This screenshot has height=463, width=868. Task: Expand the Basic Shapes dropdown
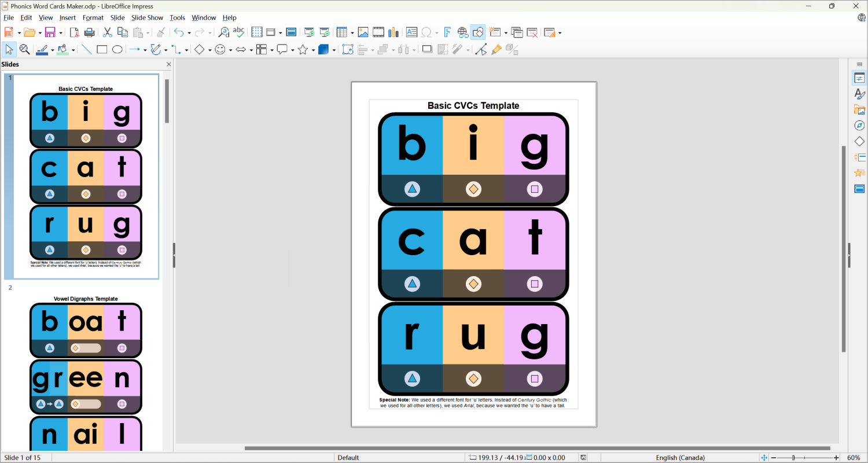pos(209,50)
